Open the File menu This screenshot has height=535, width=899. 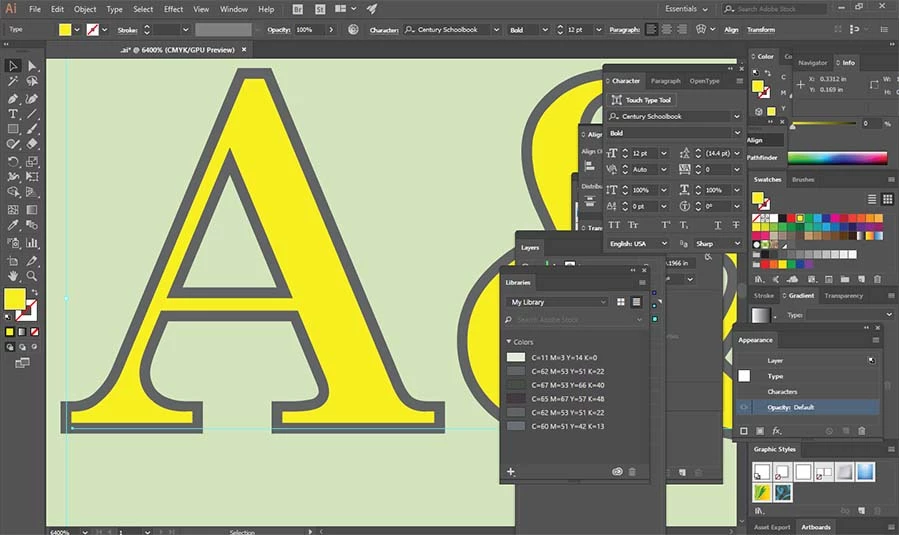click(x=35, y=9)
